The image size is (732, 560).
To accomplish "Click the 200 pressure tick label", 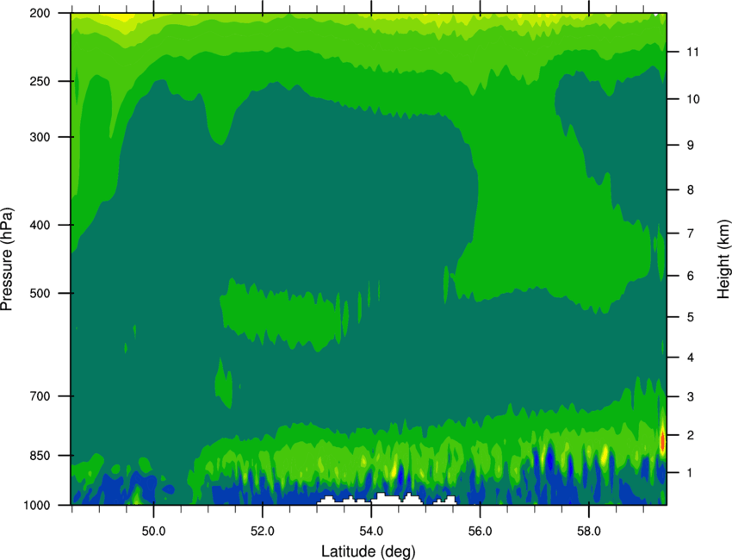I will (40, 13).
